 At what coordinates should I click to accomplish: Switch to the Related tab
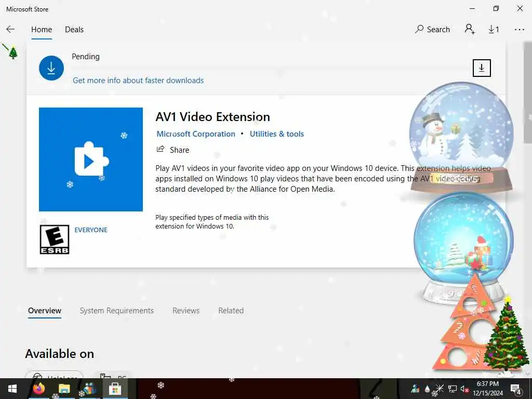231,311
